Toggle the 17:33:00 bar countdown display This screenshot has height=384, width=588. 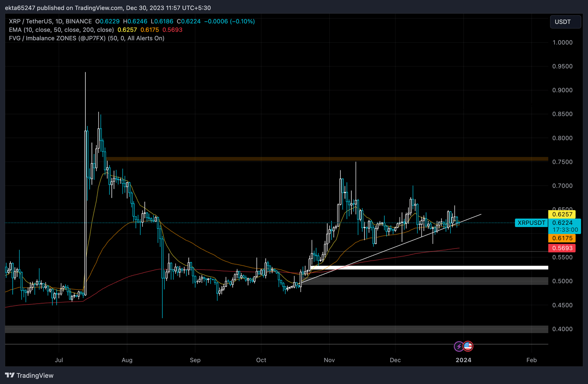[x=565, y=229]
